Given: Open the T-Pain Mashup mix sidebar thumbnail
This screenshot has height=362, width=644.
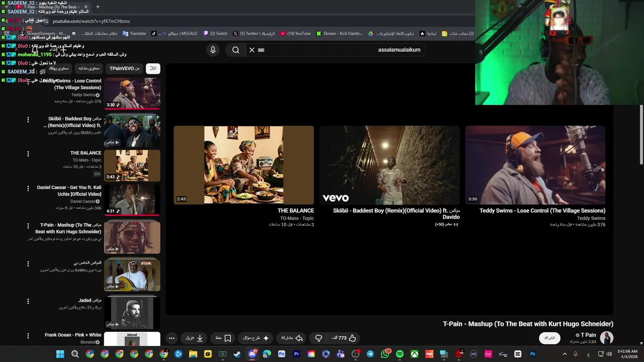Looking at the screenshot, I should (132, 237).
